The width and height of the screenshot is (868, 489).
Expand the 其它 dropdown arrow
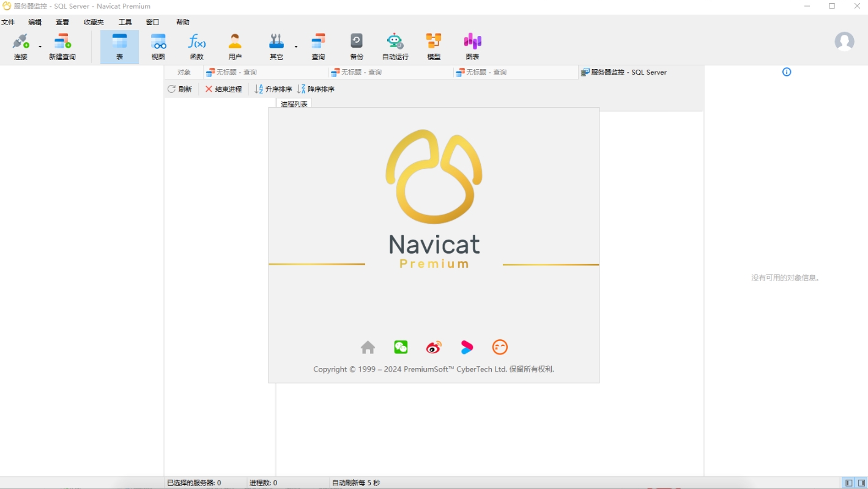[296, 47]
